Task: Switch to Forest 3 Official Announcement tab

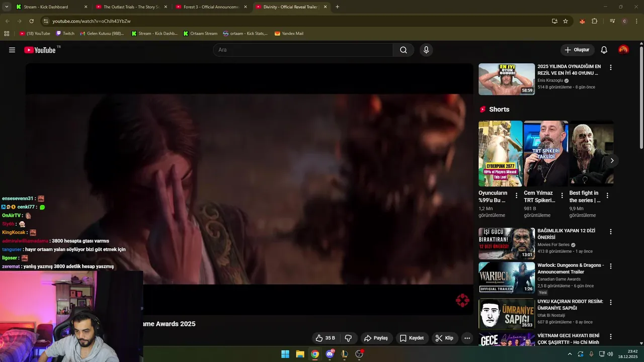Action: coord(211,7)
